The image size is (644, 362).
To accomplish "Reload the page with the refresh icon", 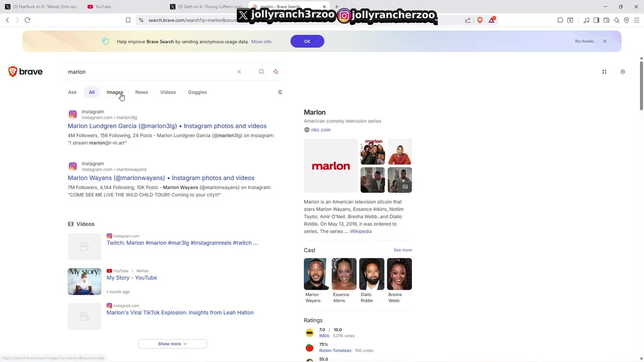I will [28, 20].
